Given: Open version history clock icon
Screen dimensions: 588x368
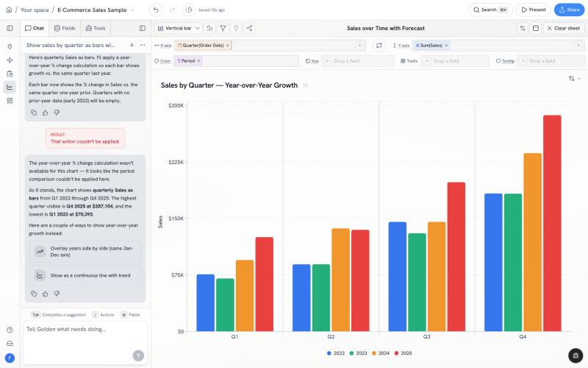Looking at the screenshot, I should coord(189,10).
